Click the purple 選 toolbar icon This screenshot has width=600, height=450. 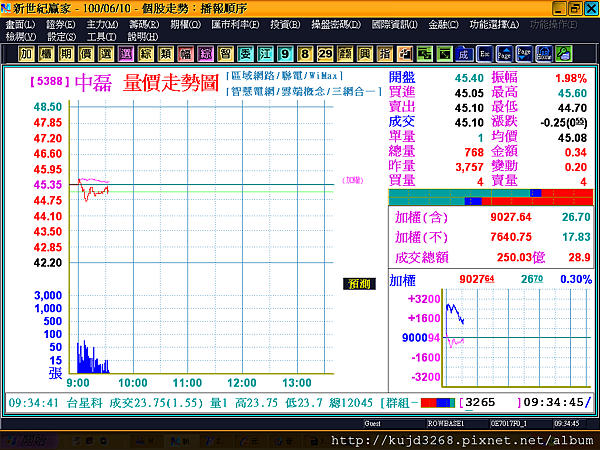click(x=126, y=54)
